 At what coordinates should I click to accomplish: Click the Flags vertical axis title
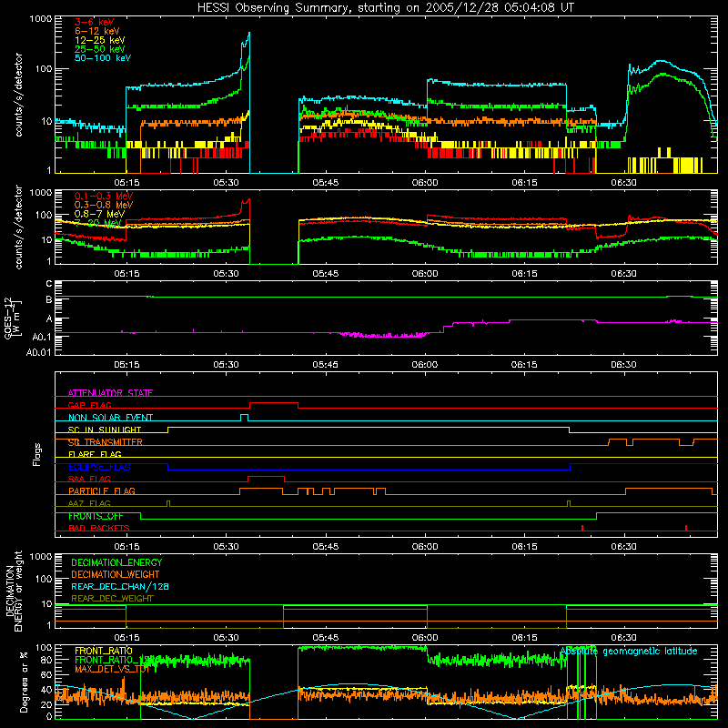[x=37, y=454]
